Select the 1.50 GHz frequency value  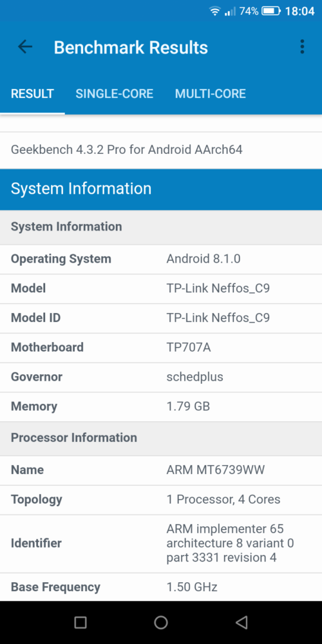click(192, 587)
